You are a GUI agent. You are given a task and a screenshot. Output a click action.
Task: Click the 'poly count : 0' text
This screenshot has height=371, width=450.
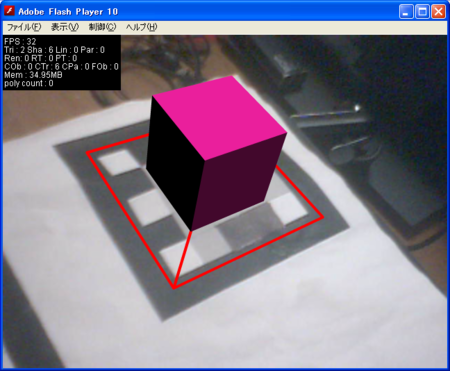pos(29,83)
